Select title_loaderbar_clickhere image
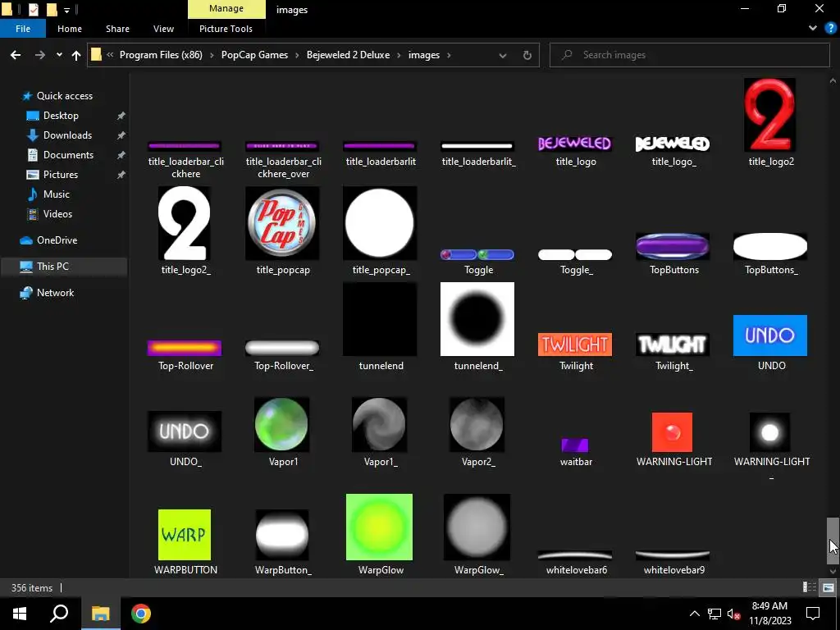Screen dimensions: 840x630 (185, 146)
